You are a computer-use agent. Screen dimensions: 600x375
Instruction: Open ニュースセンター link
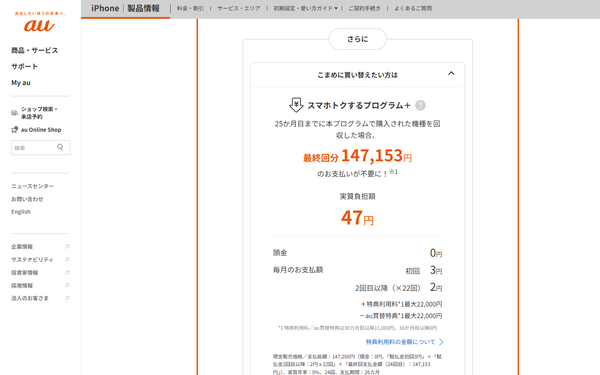pyautogui.click(x=33, y=186)
